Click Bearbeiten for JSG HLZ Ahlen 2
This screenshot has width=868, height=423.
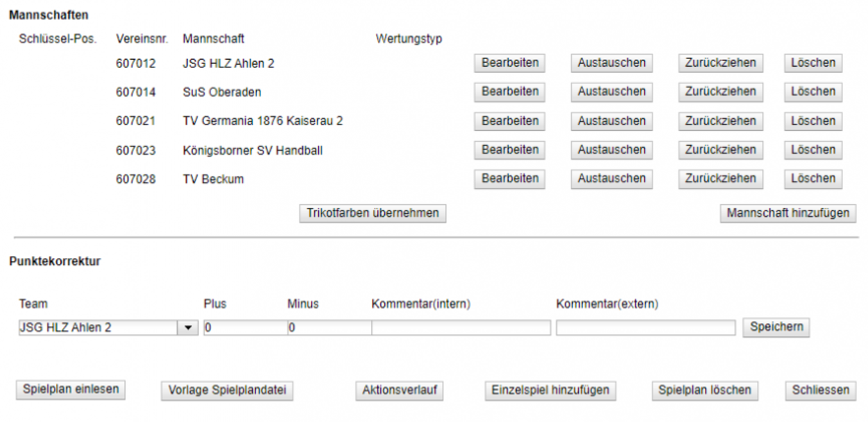click(x=510, y=63)
